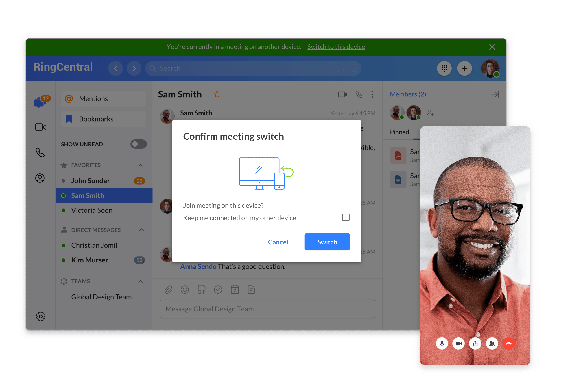Image resolution: width=561 pixels, height=392 pixels.
Task: Toggle the Show Unread switch
Action: pyautogui.click(x=138, y=144)
